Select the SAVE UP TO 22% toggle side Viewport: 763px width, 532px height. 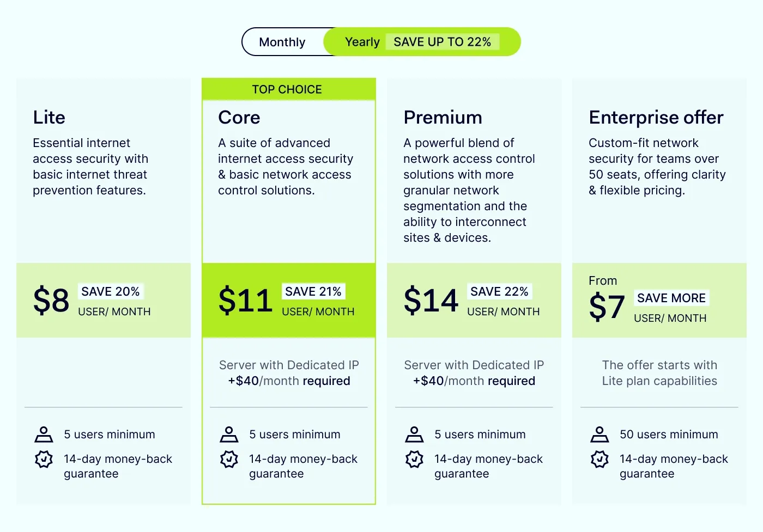click(x=443, y=41)
